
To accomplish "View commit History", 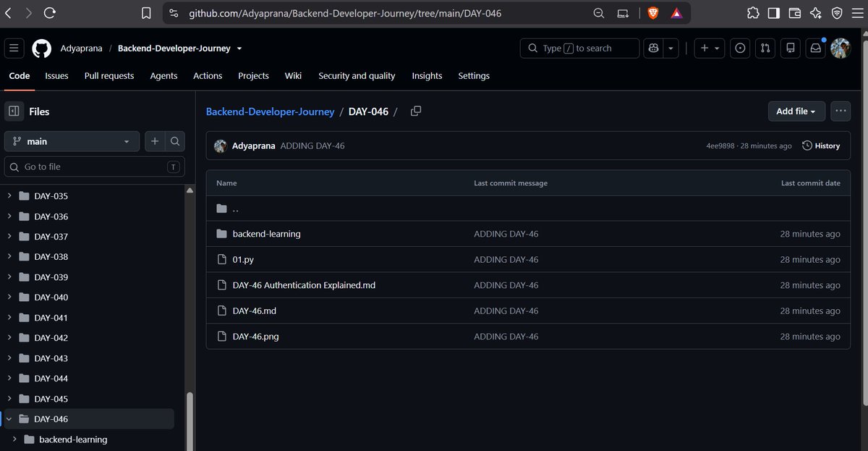I will pos(821,146).
